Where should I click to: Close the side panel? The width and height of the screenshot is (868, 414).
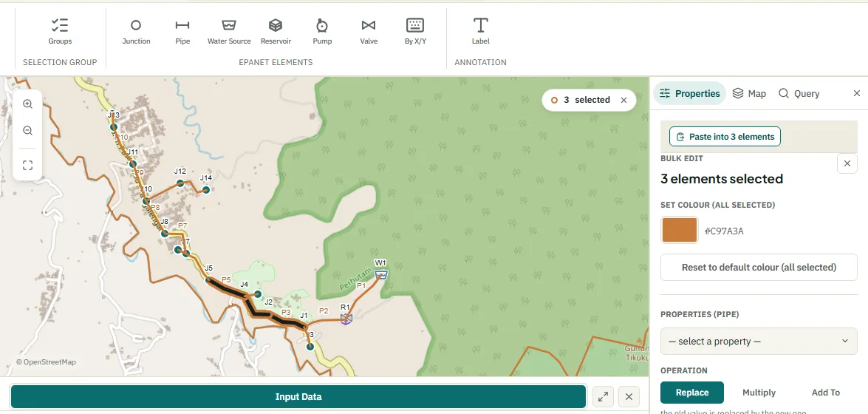coord(856,94)
